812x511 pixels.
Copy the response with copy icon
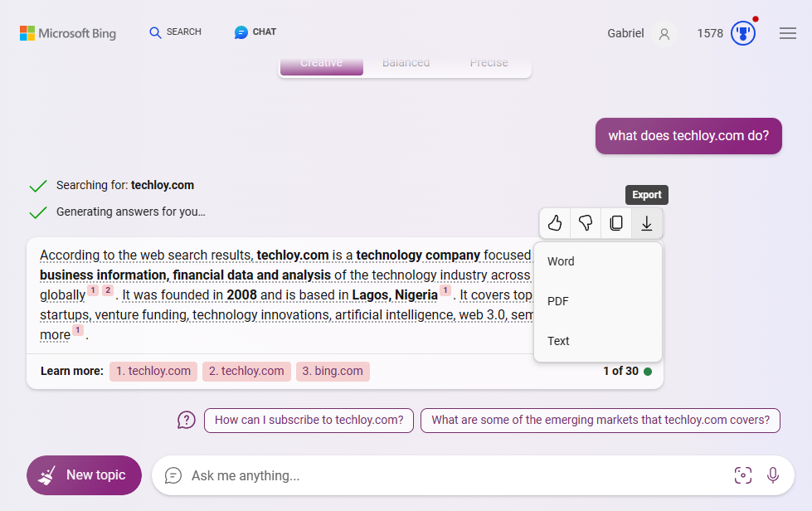tap(616, 223)
